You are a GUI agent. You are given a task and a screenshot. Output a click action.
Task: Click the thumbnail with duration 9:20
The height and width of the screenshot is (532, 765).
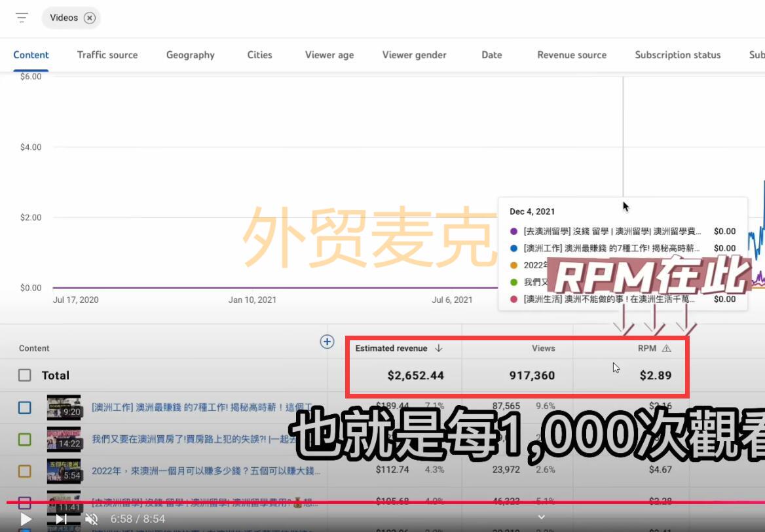pyautogui.click(x=64, y=408)
